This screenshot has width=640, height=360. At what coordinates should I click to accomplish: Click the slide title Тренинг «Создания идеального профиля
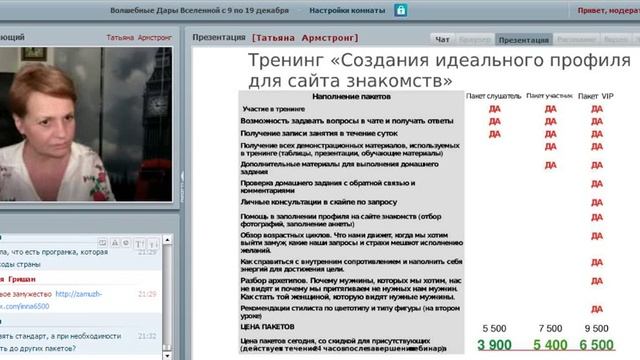click(x=439, y=60)
